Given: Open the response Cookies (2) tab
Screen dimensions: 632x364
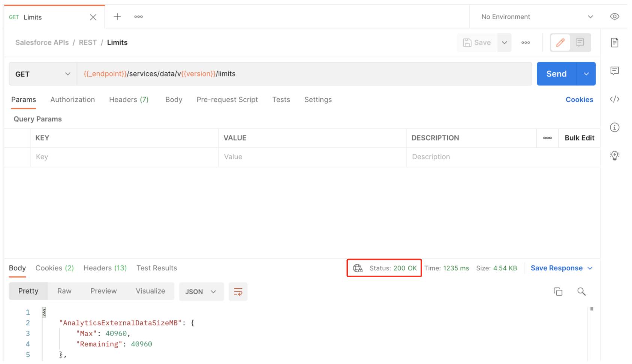Looking at the screenshot, I should [55, 268].
